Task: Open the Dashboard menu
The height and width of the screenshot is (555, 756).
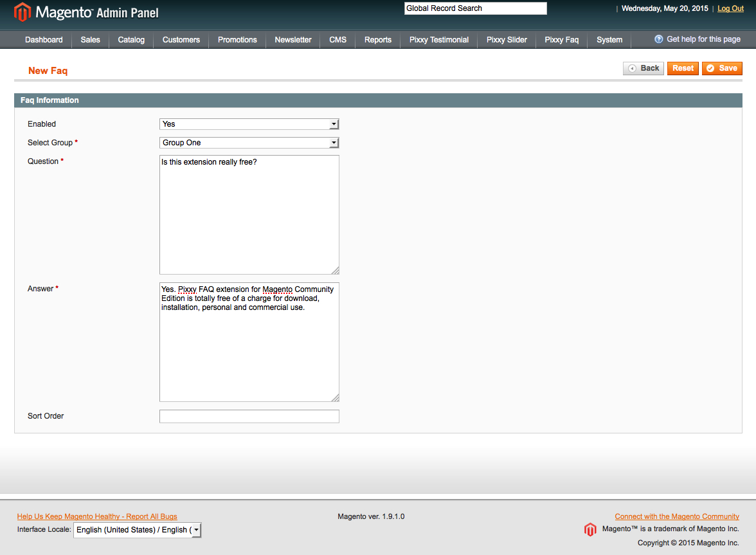Action: (x=44, y=39)
